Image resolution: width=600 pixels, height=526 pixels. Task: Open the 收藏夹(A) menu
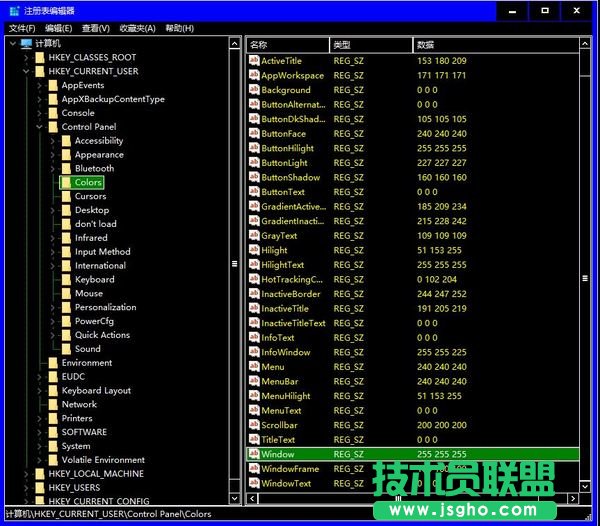tap(137, 28)
